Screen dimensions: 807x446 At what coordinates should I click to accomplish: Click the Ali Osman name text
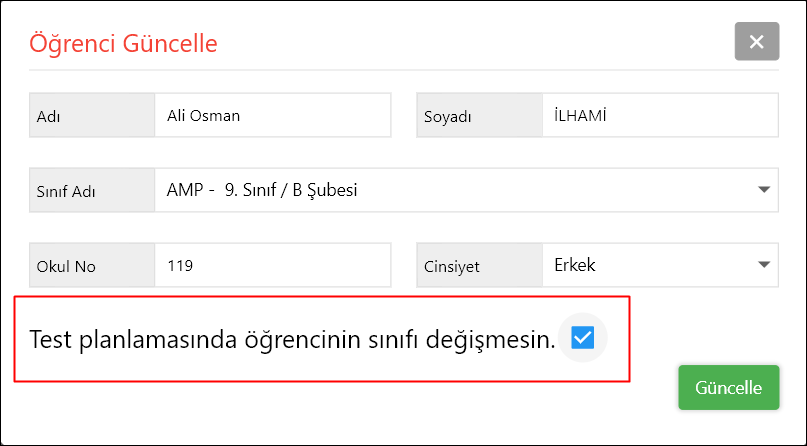204,115
